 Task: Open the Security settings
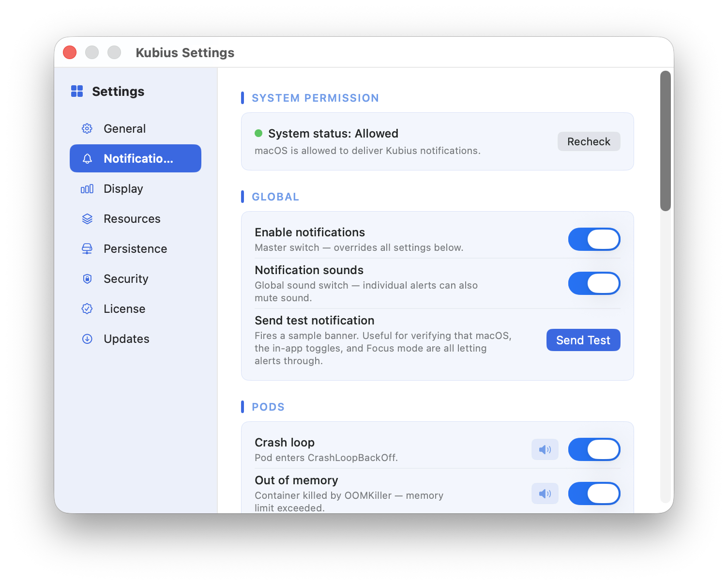coord(136,278)
